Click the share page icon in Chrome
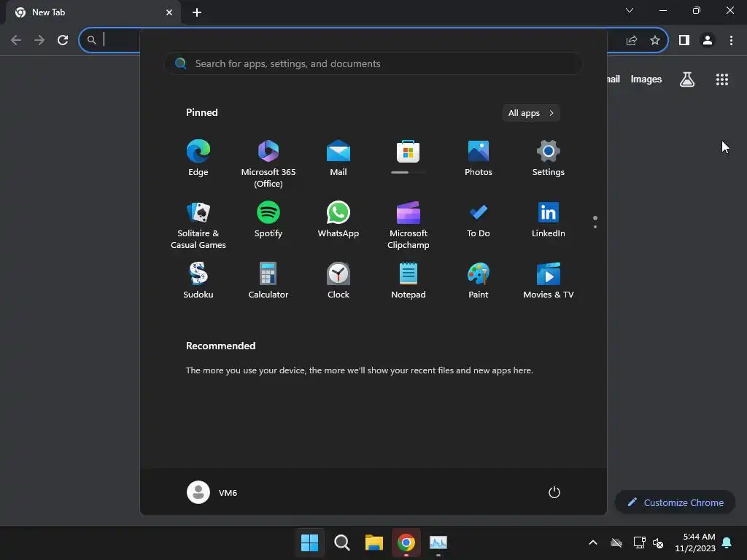The width and height of the screenshot is (747, 560). pos(632,41)
